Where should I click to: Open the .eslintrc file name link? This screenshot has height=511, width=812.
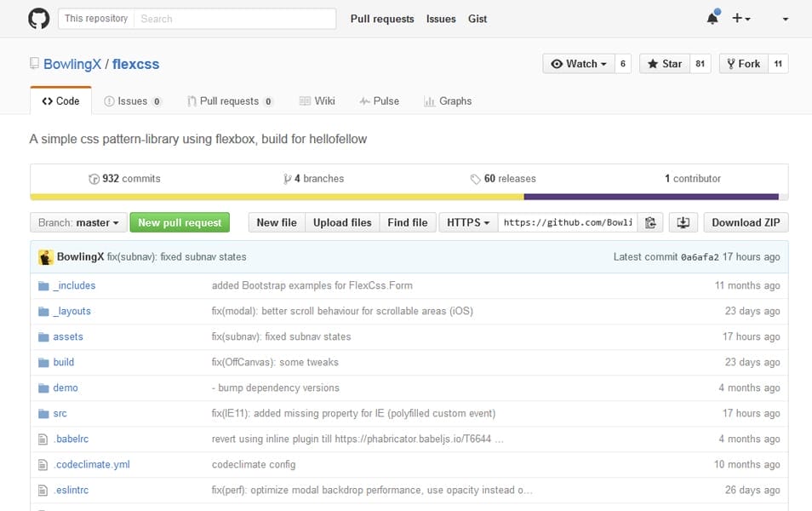[x=71, y=491]
